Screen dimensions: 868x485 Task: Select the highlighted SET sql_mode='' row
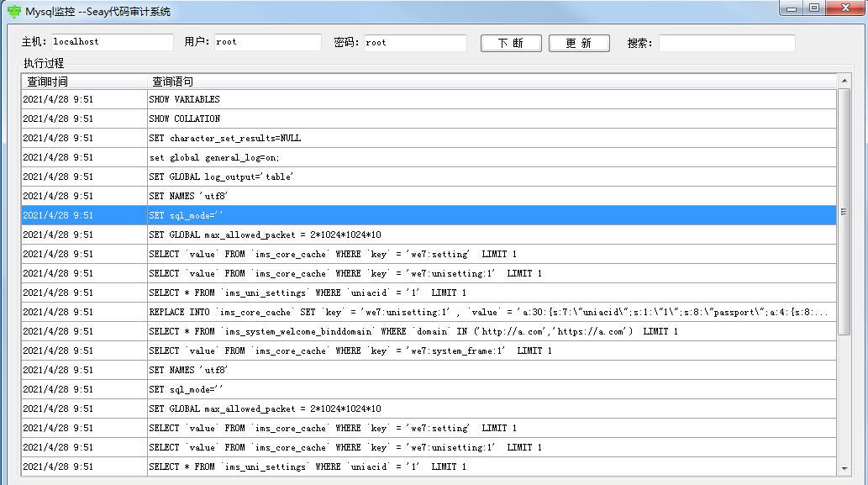pos(429,215)
